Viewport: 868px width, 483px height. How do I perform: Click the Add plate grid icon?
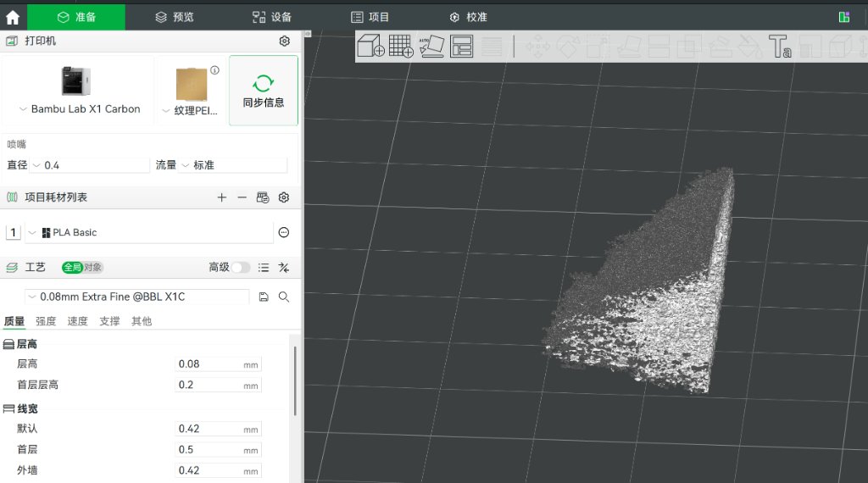point(401,46)
